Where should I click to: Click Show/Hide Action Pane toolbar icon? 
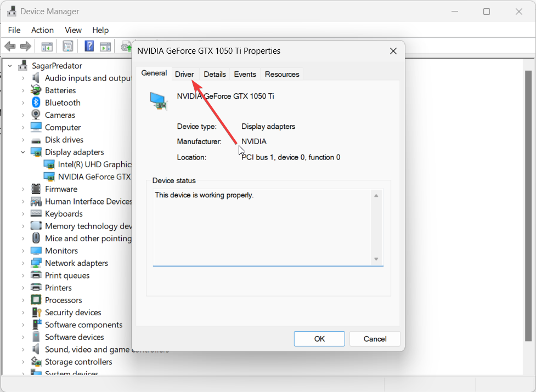click(x=105, y=47)
